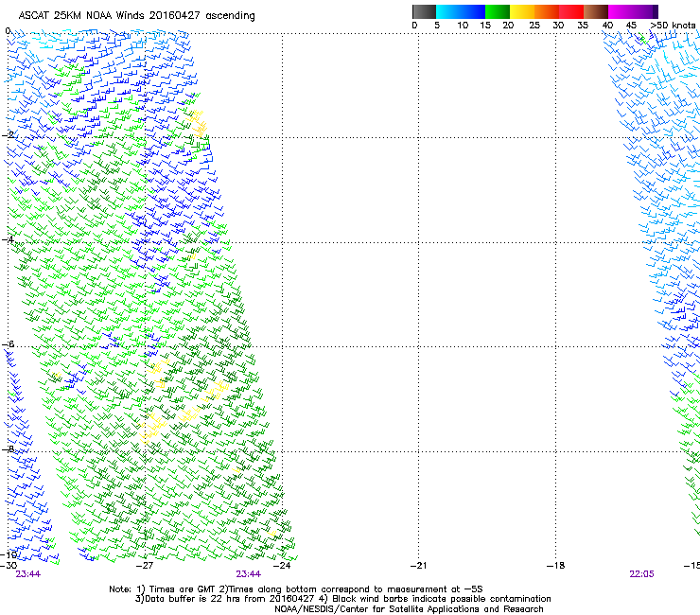Click the orange 25-30 knots legend band
This screenshot has width=700, height=615.
point(547,11)
